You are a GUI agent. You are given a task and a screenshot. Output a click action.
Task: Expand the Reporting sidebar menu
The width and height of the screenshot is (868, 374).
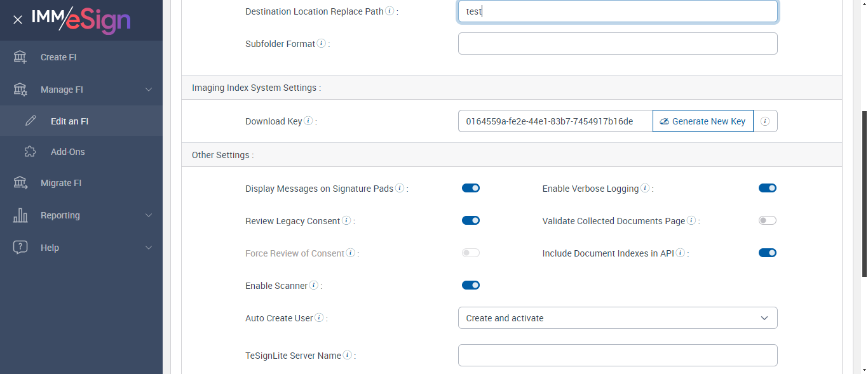click(148, 215)
